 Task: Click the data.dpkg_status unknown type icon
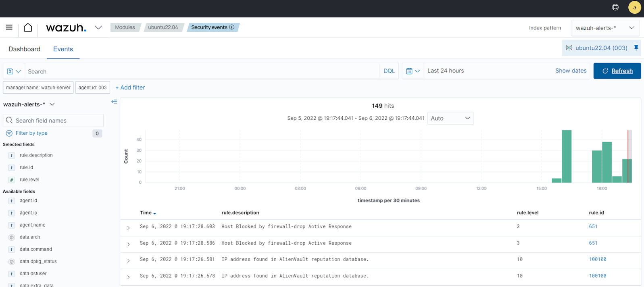[x=12, y=262]
